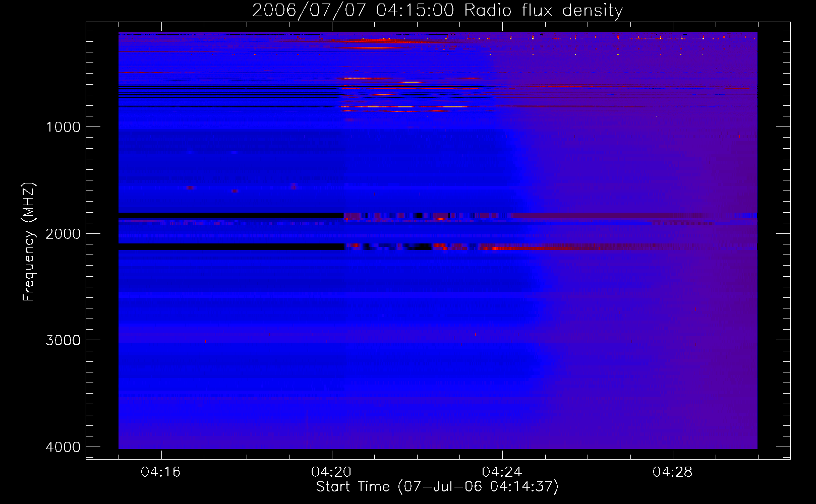Click the 04:24 time tick label

(502, 472)
